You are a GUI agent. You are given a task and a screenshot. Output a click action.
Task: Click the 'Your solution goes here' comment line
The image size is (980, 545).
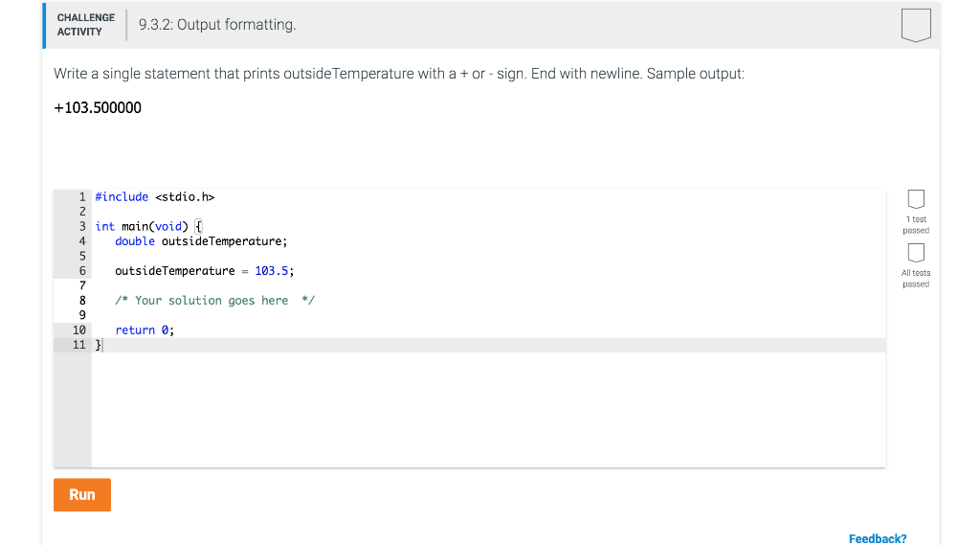214,301
